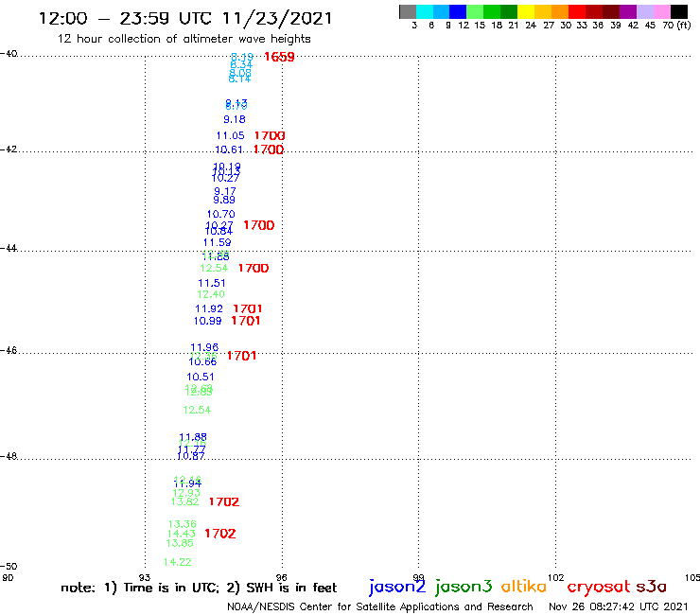Click the orange 'altika' legend label
The width and height of the screenshot is (700, 615).
pos(524,586)
